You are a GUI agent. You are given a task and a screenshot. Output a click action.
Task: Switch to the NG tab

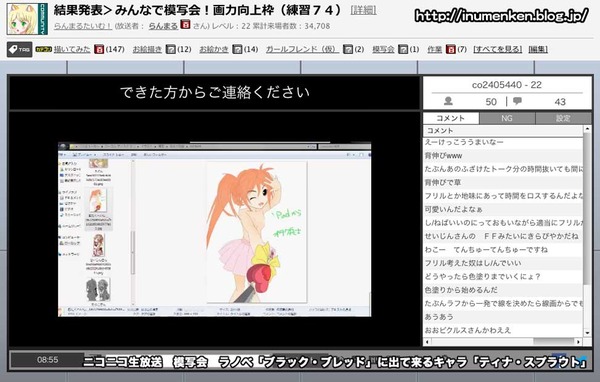(507, 118)
